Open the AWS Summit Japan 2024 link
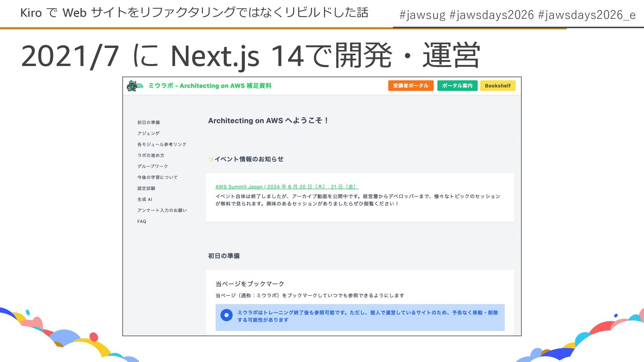The width and height of the screenshot is (644, 362). (286, 187)
